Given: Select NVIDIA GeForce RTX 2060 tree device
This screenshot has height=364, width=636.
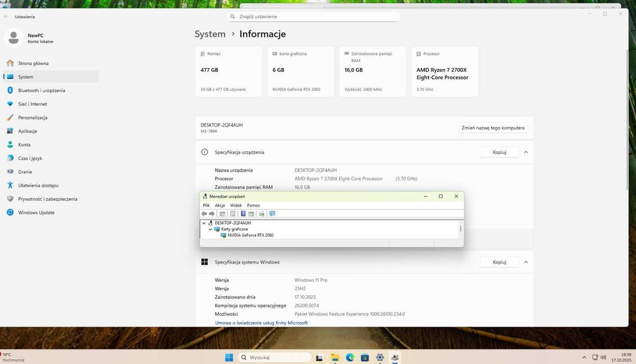Looking at the screenshot, I should pos(250,235).
